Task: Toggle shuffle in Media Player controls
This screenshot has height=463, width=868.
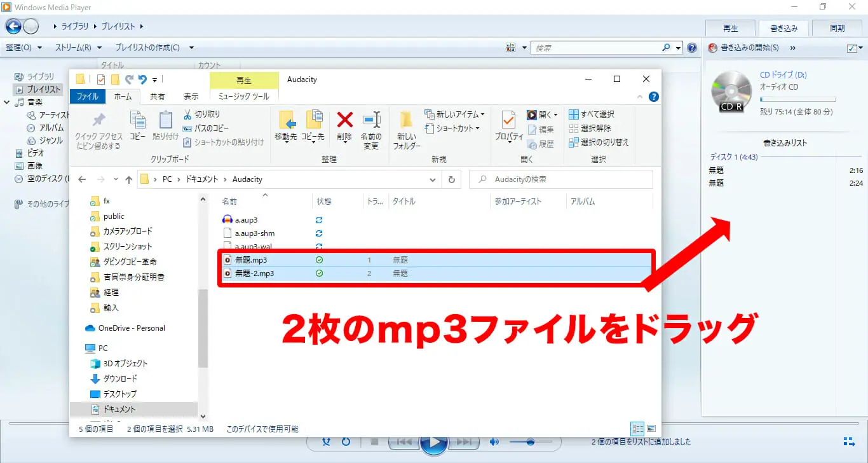Action: (x=326, y=441)
